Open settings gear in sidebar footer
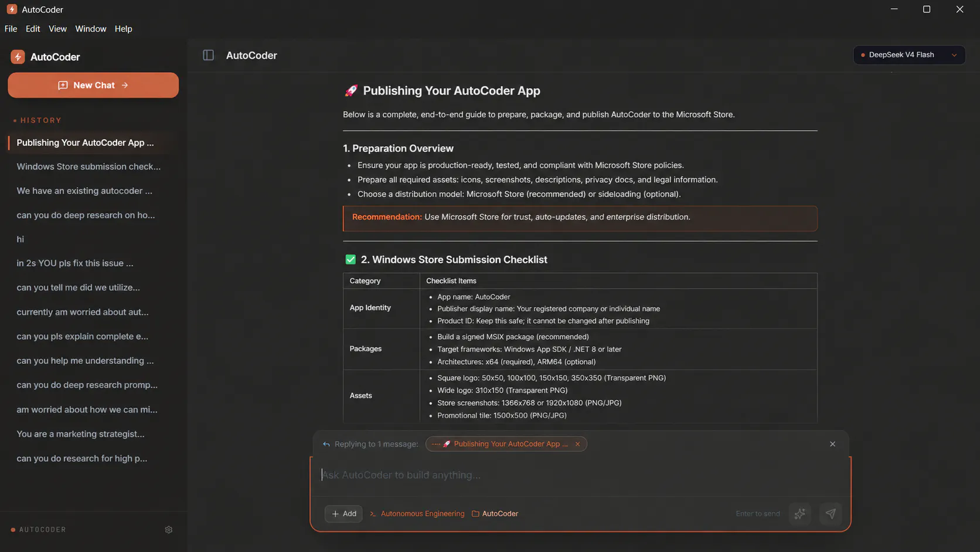This screenshot has height=552, width=980. pyautogui.click(x=169, y=530)
